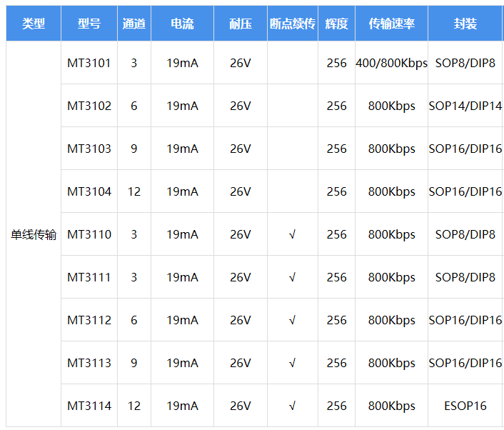Click the SOP14/DIP14 package cell
Viewport: 504px width, 430px height.
click(465, 106)
